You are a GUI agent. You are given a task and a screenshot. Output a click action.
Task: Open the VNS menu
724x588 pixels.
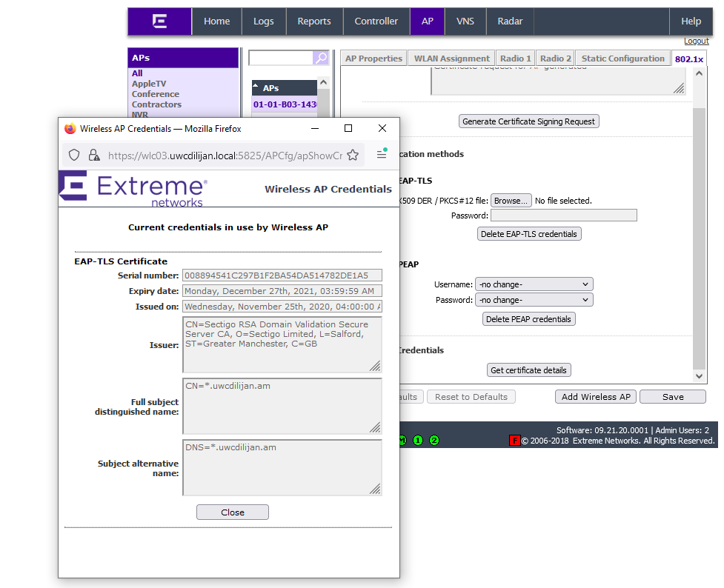[x=465, y=21]
